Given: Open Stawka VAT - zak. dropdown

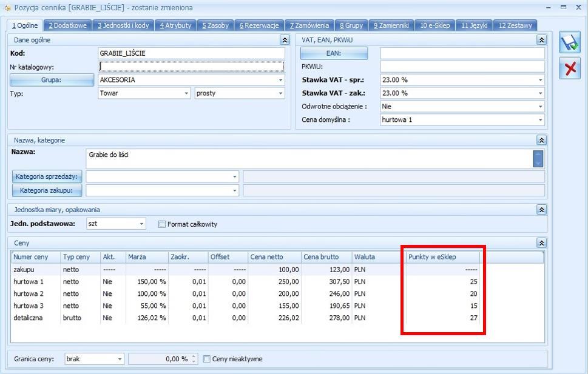Looking at the screenshot, I should pyautogui.click(x=540, y=93).
